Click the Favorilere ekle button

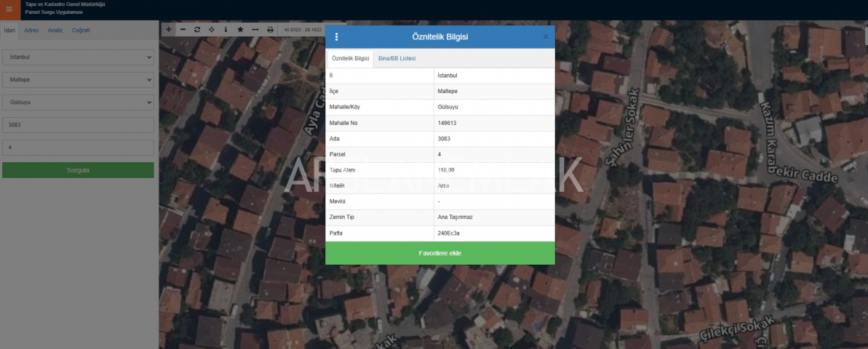point(439,253)
